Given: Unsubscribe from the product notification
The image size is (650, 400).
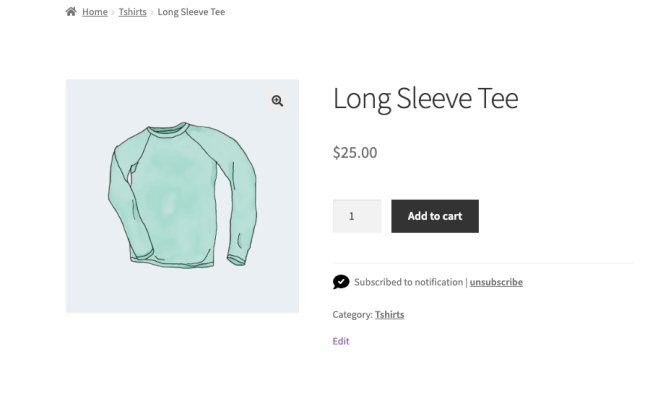Looking at the screenshot, I should pos(496,282).
